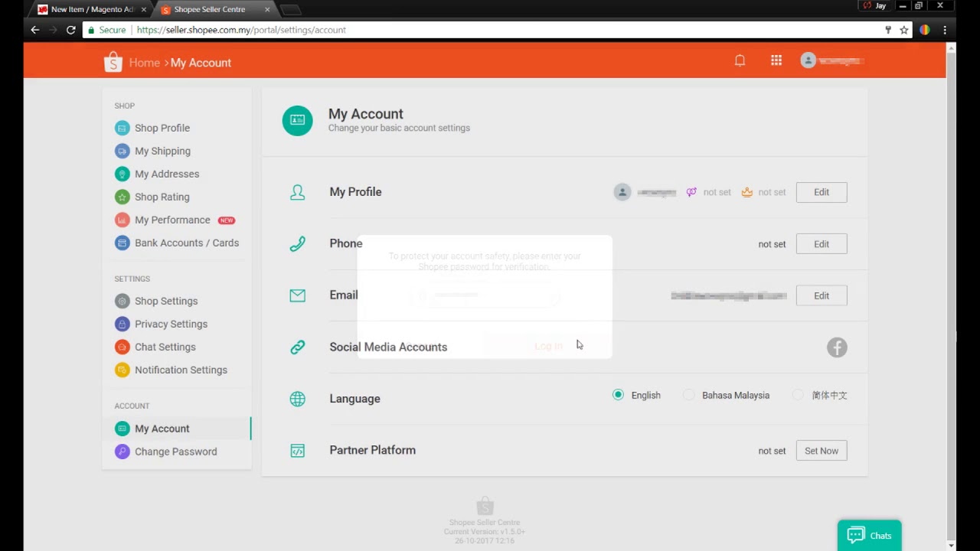Click Chat Settings orange icon

tap(122, 347)
